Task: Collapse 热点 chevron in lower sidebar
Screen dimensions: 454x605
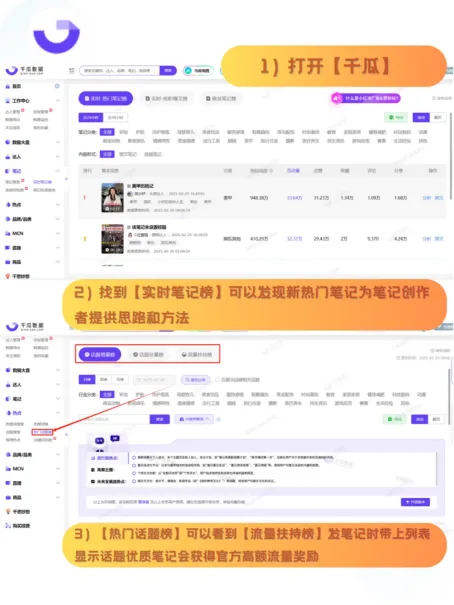Action: pos(58,413)
